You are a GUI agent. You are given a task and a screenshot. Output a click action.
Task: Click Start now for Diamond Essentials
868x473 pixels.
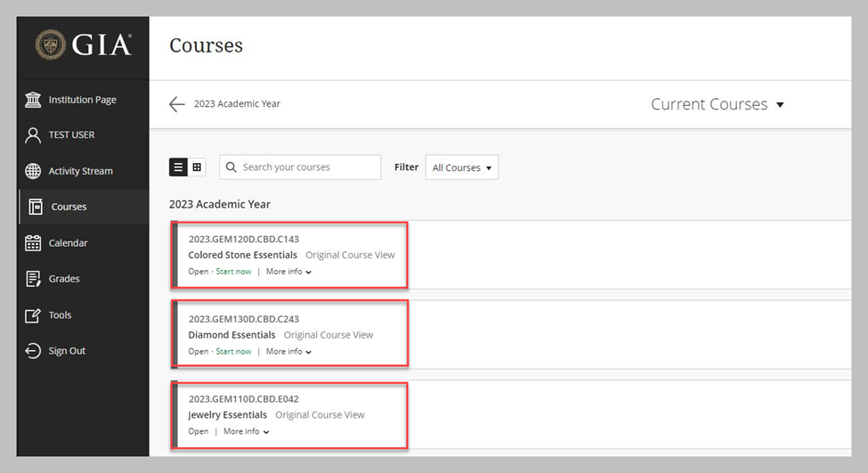tap(233, 351)
